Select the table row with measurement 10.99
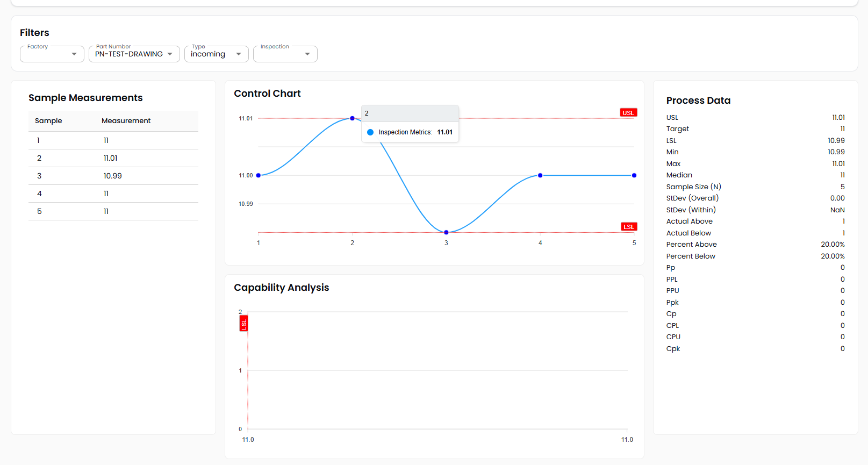 click(x=113, y=176)
